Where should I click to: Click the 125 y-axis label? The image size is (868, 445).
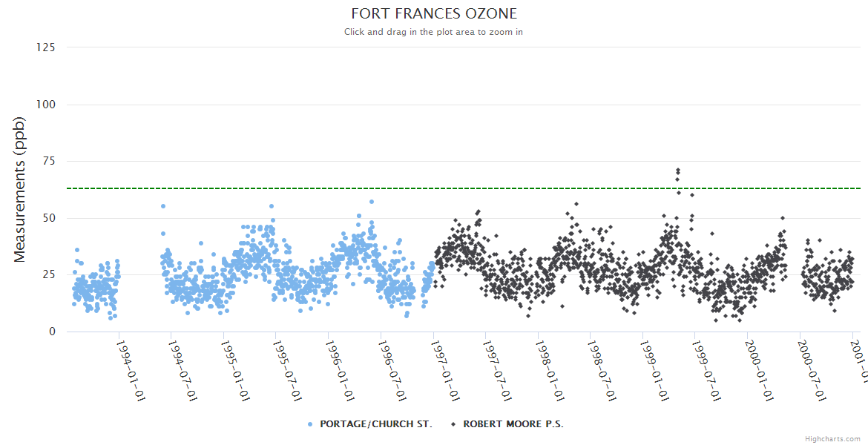[45, 47]
